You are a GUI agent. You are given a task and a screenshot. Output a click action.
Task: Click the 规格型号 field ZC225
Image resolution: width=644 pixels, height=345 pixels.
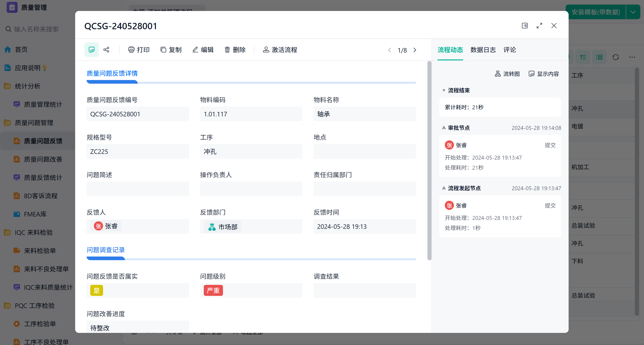tap(138, 151)
